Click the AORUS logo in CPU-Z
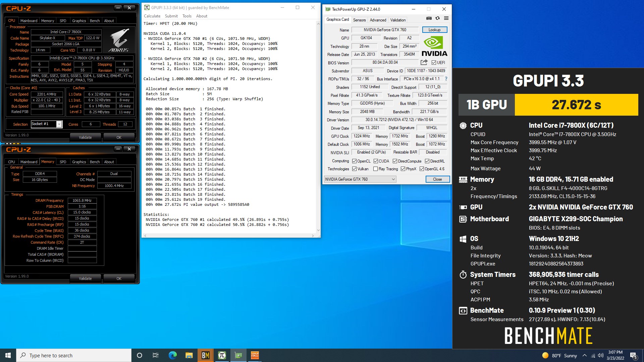 click(119, 40)
